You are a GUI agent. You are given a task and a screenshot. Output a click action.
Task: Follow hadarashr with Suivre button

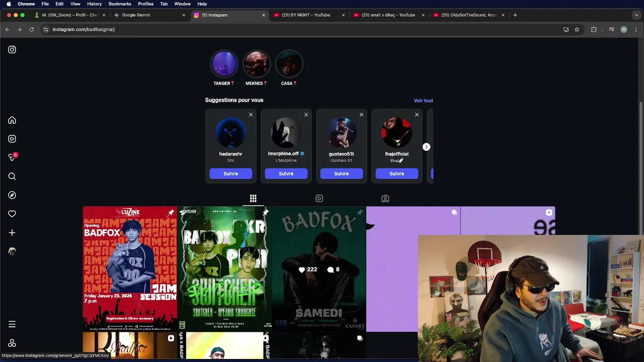click(x=230, y=173)
